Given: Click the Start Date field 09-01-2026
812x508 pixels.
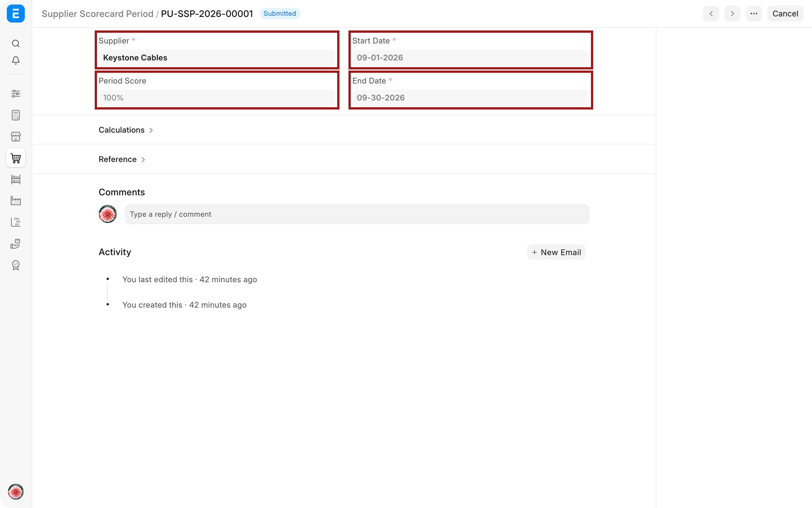Looking at the screenshot, I should click(471, 58).
